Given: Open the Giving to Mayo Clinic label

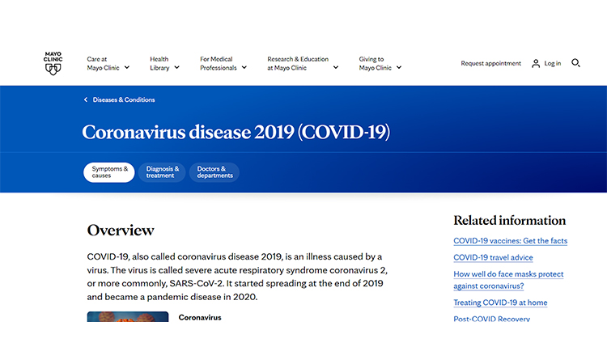Looking at the screenshot, I should point(375,63).
